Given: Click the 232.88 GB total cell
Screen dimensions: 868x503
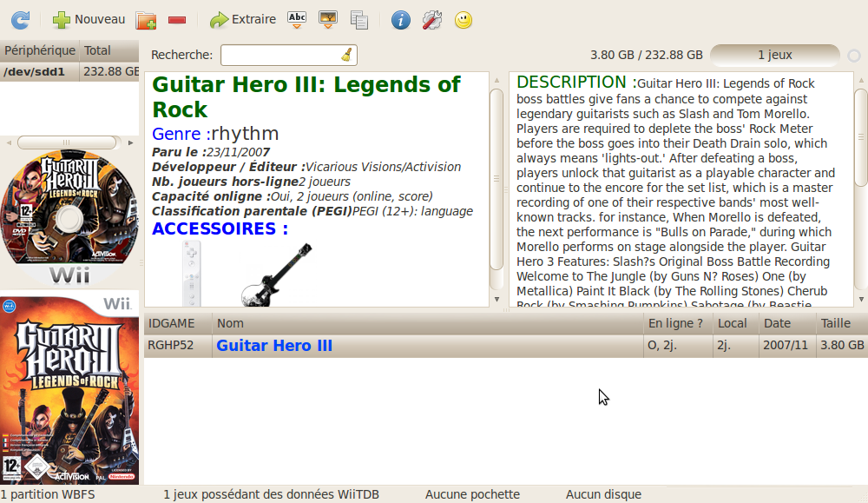Looking at the screenshot, I should pos(110,71).
